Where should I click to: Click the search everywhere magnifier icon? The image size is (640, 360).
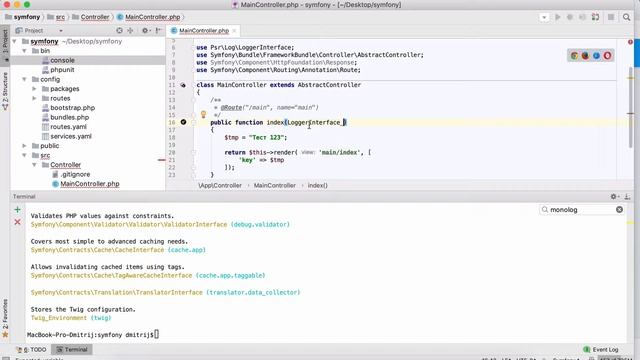(627, 17)
